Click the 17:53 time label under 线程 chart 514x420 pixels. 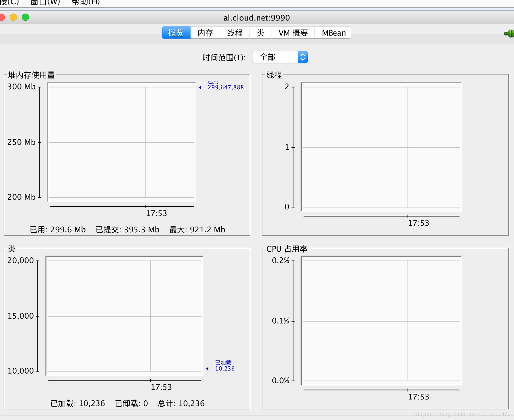coord(419,223)
